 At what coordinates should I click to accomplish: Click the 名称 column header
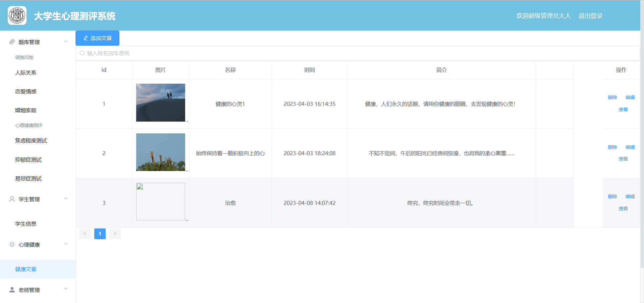click(x=230, y=70)
